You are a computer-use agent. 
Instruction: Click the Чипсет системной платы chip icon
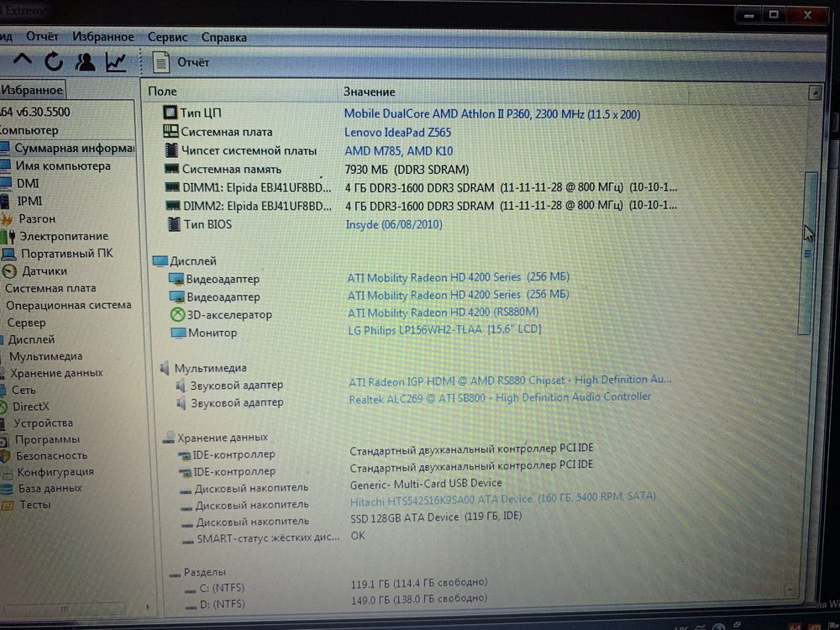pyautogui.click(x=171, y=150)
